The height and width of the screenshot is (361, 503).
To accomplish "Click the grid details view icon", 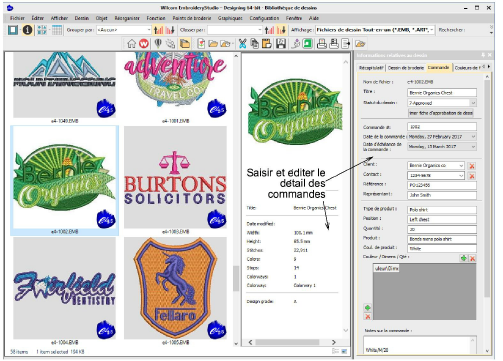I will point(57,30).
